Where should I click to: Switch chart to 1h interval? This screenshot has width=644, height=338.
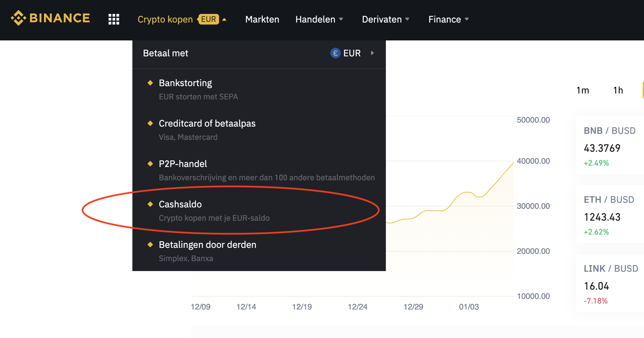pyautogui.click(x=618, y=90)
